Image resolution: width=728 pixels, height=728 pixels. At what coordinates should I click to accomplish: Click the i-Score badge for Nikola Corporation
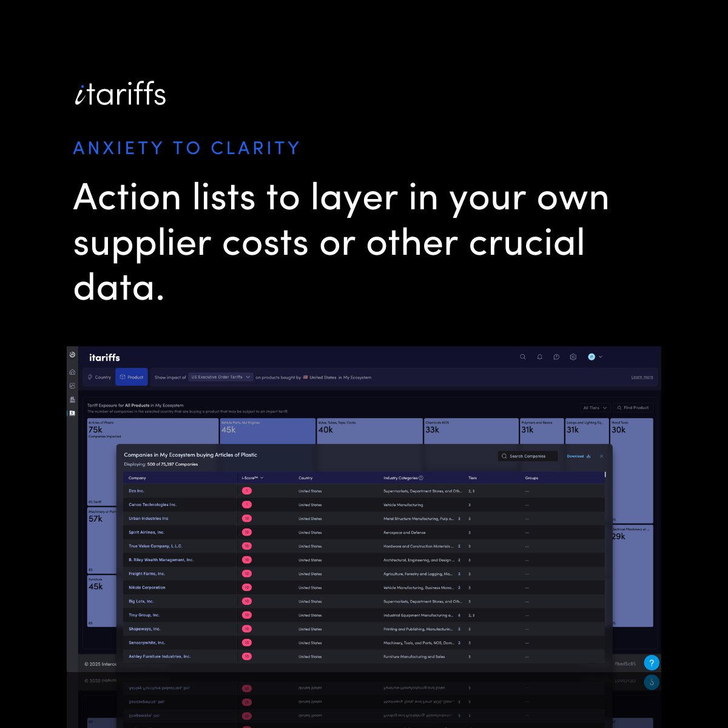247,587
